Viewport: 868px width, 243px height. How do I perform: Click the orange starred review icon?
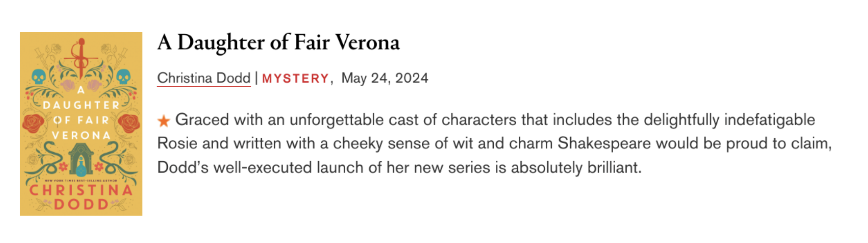point(164,120)
